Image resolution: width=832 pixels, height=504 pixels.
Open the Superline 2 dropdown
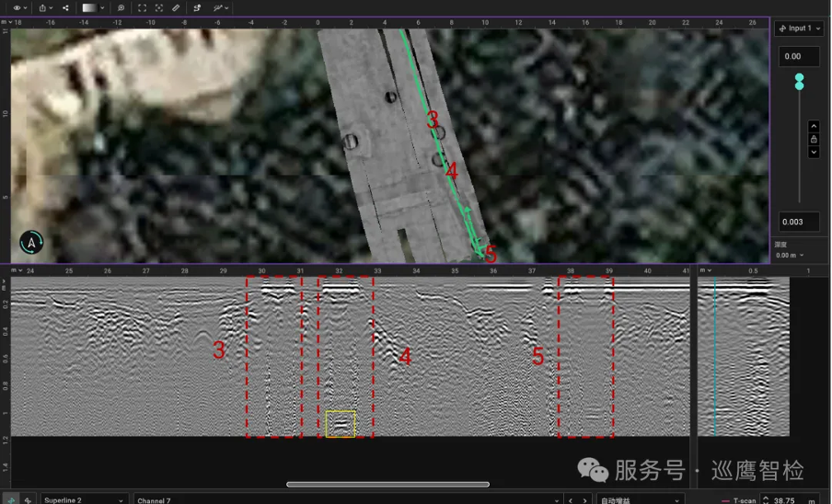tap(83, 499)
